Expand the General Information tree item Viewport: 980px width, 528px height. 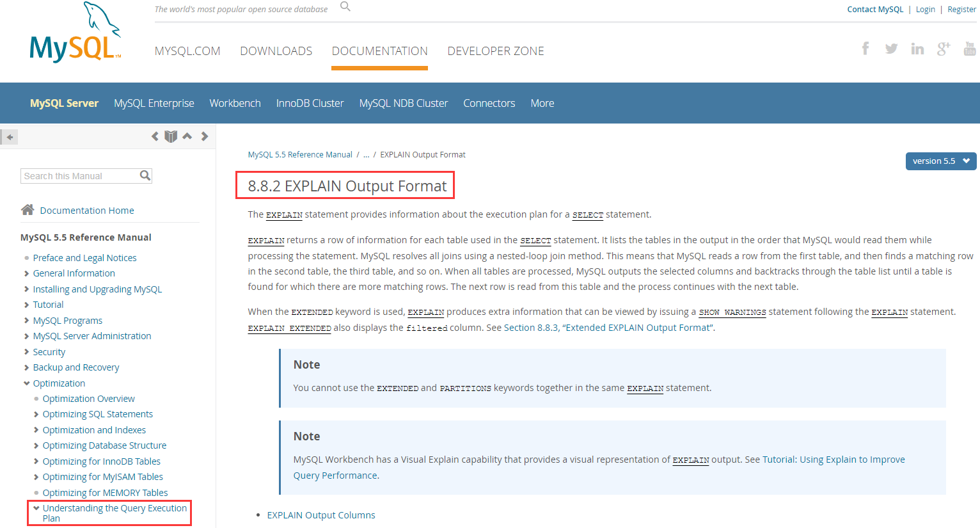click(x=27, y=274)
